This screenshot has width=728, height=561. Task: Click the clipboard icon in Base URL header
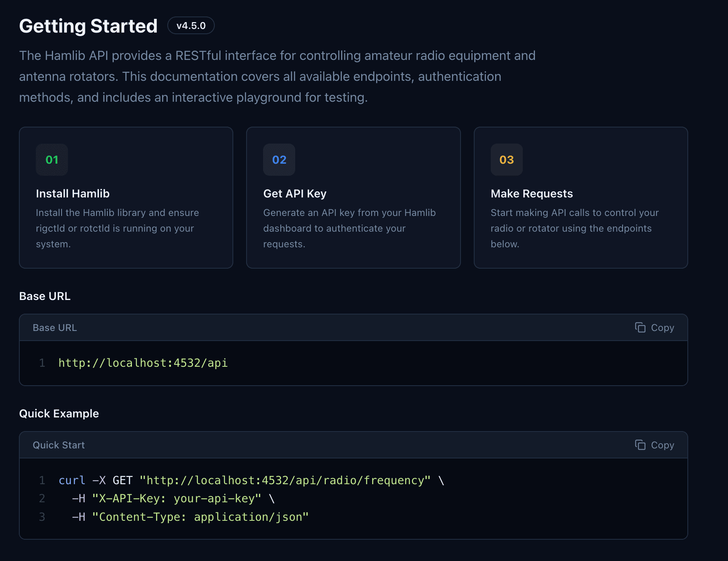pyautogui.click(x=641, y=327)
